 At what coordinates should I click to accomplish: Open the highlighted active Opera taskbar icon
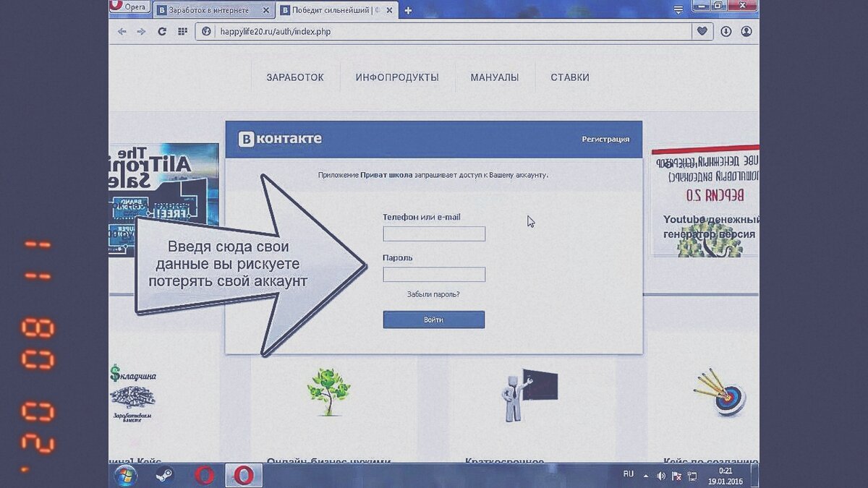[x=244, y=475]
